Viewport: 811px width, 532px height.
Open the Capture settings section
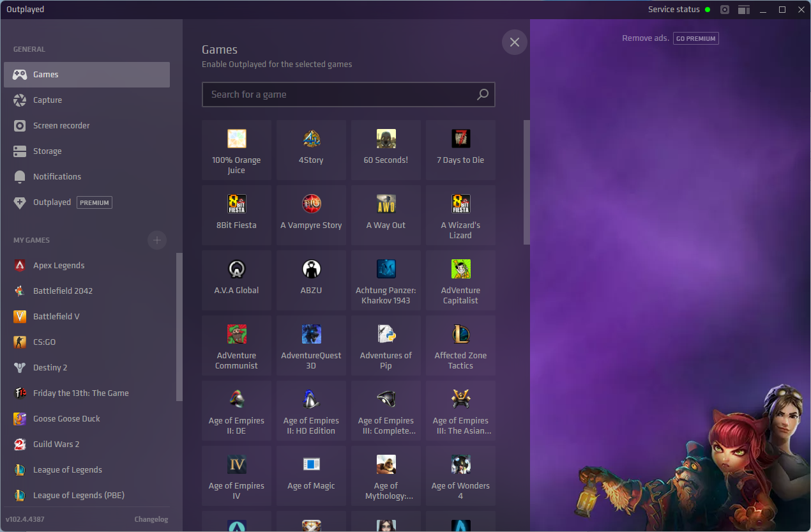click(87, 100)
